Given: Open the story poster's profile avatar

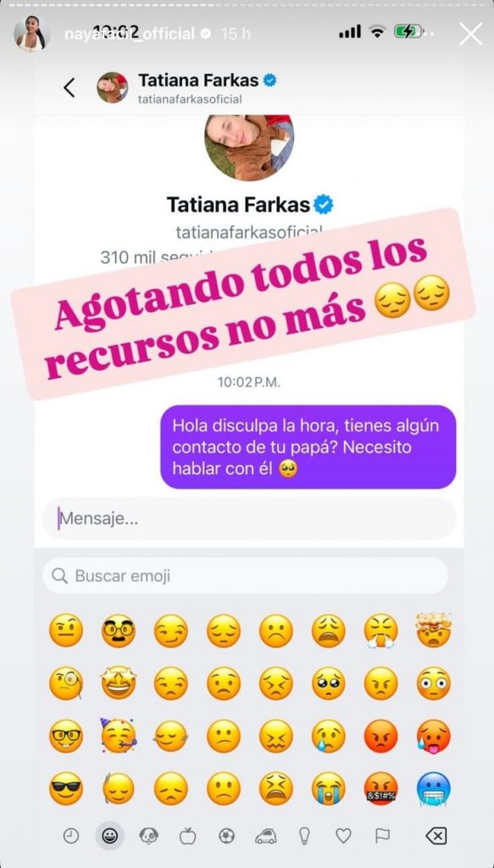Looking at the screenshot, I should point(32,33).
